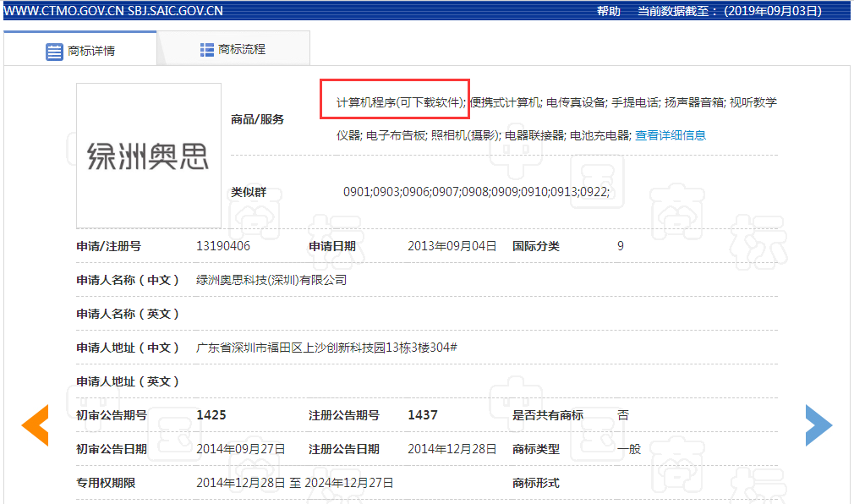
Task: Click the orange previous arrow
Action: coord(35,425)
